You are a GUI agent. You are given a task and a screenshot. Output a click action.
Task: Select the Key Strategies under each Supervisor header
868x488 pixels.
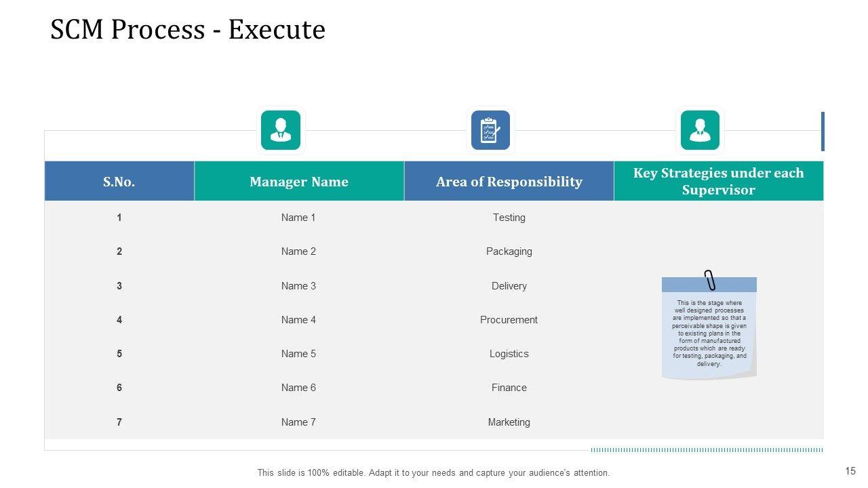718,182
